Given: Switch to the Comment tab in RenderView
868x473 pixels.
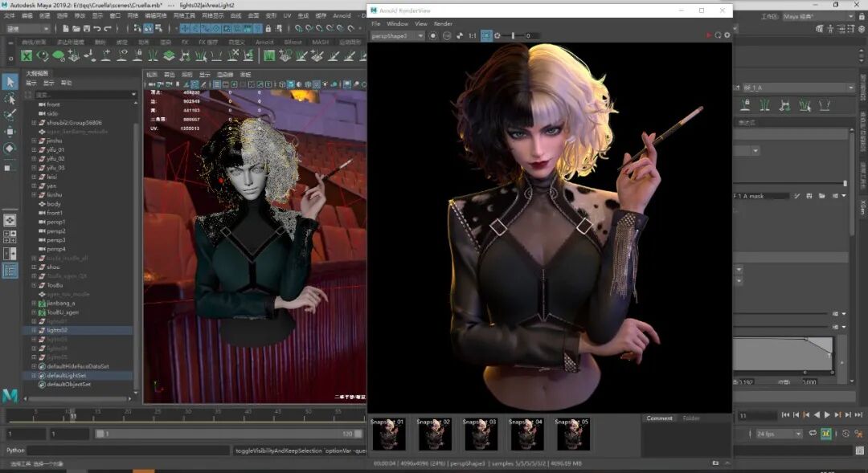Looking at the screenshot, I should point(659,418).
